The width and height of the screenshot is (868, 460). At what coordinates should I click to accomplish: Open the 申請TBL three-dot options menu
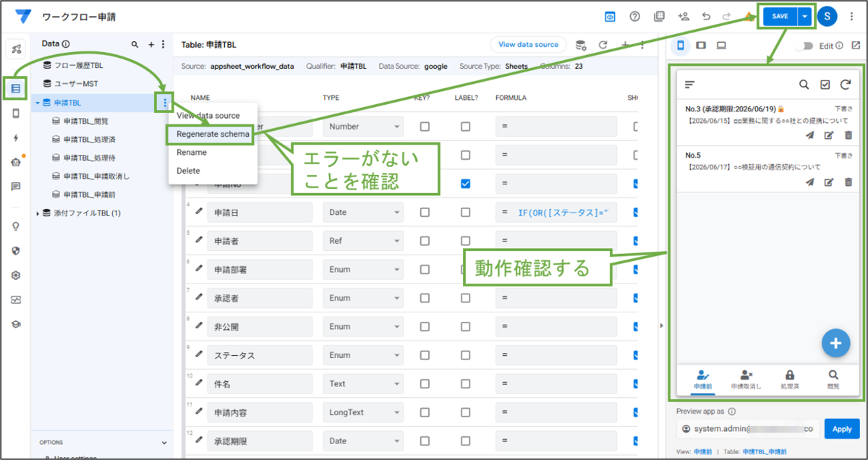pos(165,103)
